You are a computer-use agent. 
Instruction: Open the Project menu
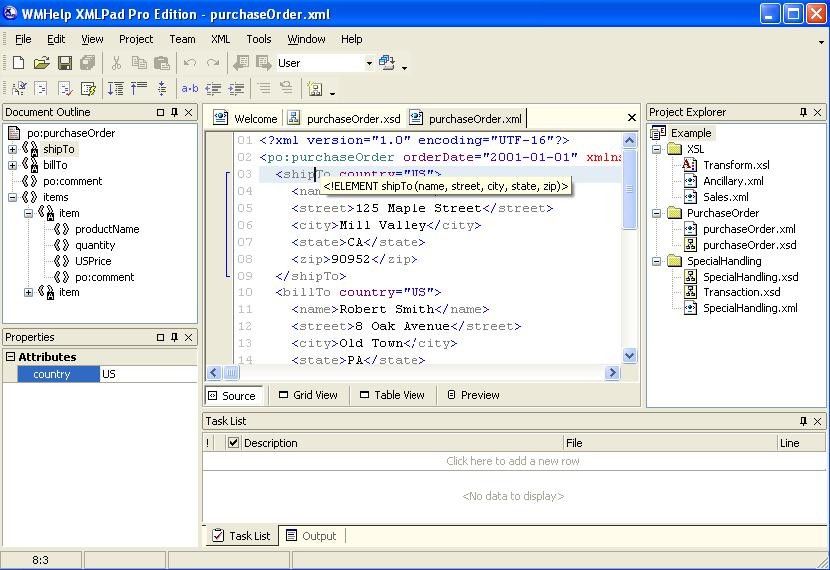pos(136,39)
